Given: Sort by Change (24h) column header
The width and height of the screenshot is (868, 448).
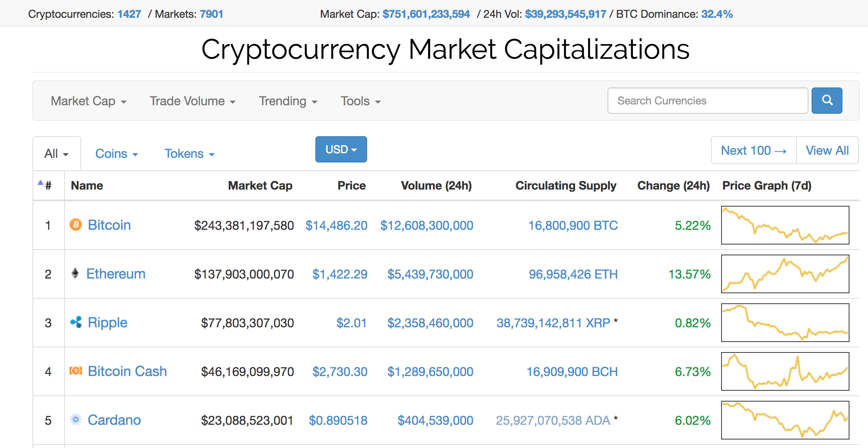Looking at the screenshot, I should tap(673, 185).
